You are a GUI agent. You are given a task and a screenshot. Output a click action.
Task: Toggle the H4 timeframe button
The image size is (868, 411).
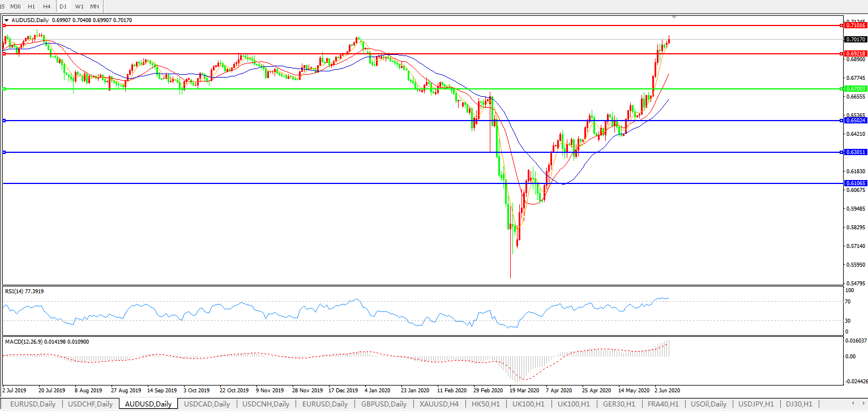click(x=46, y=6)
